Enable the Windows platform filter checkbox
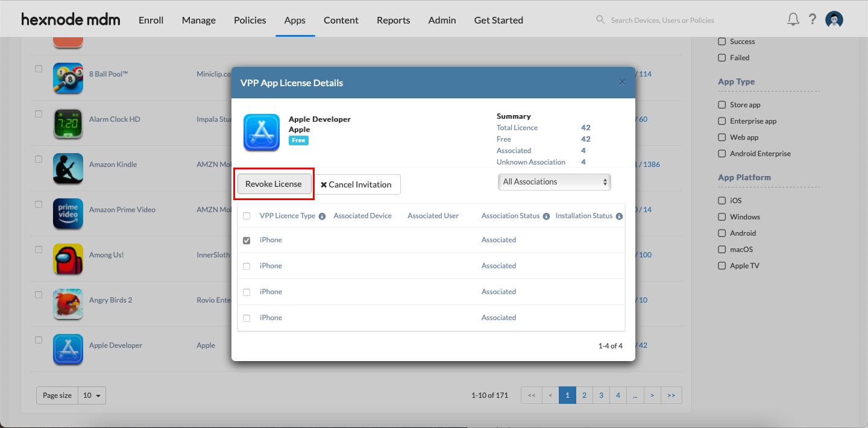 pyautogui.click(x=722, y=217)
